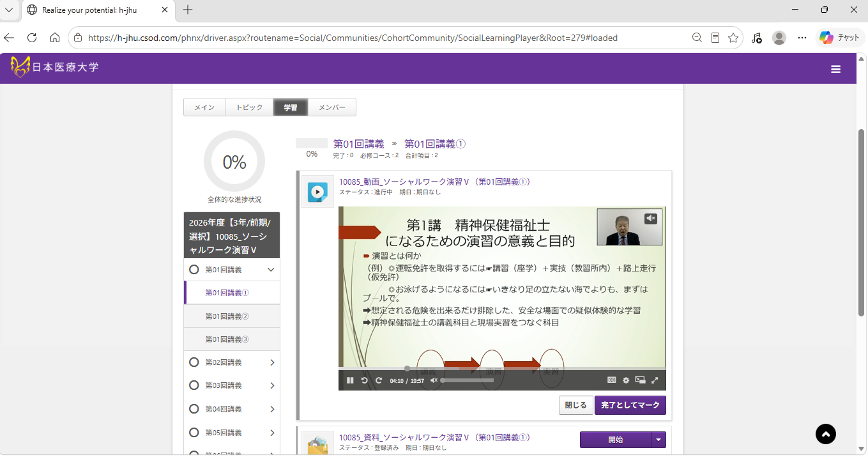This screenshot has width=868, height=457.
Task: Go back with the browser Back arrow
Action: (9, 38)
